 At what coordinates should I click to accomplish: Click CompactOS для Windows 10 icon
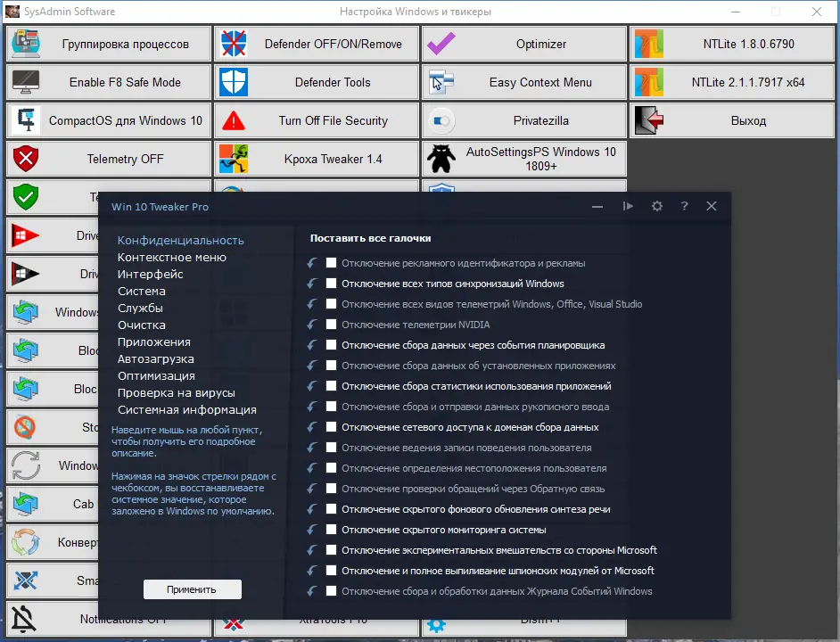coord(26,120)
